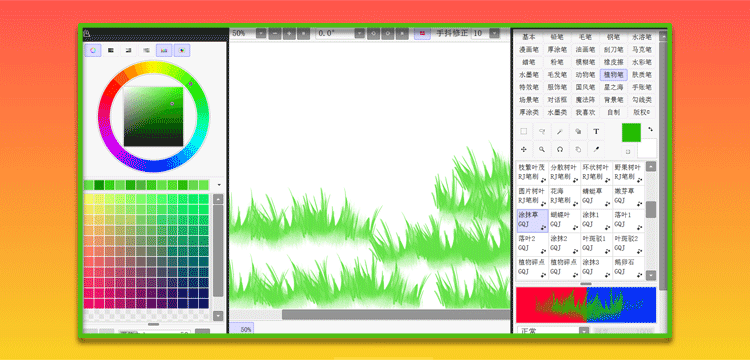750x360 pixels.
Task: Click the zoom out minus button
Action: (275, 33)
